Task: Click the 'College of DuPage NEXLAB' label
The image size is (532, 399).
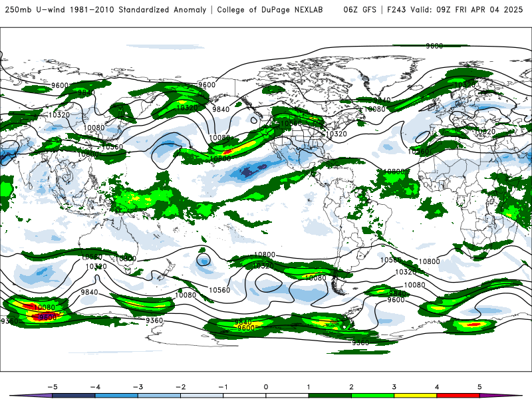Action: click(270, 9)
